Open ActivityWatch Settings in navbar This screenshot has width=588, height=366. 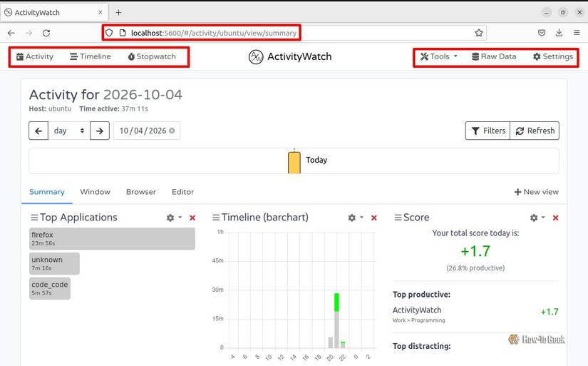[553, 56]
